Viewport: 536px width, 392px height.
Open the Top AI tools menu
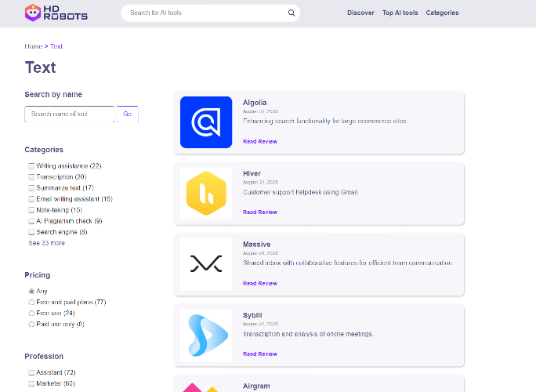pyautogui.click(x=400, y=13)
